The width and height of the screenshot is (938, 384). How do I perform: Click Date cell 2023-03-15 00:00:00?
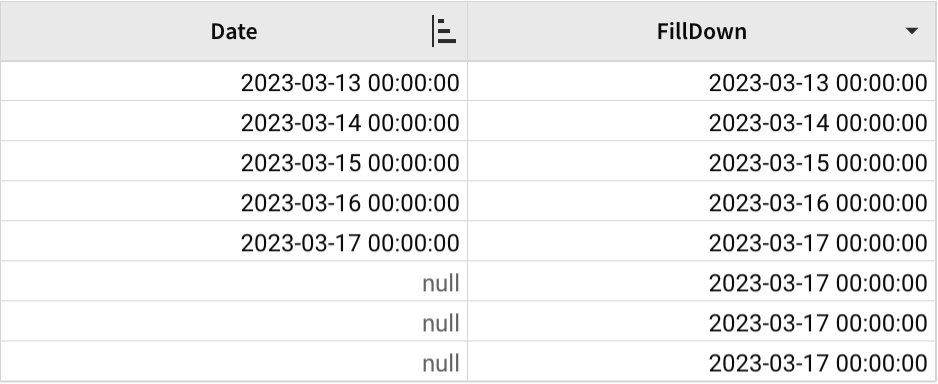(234, 161)
